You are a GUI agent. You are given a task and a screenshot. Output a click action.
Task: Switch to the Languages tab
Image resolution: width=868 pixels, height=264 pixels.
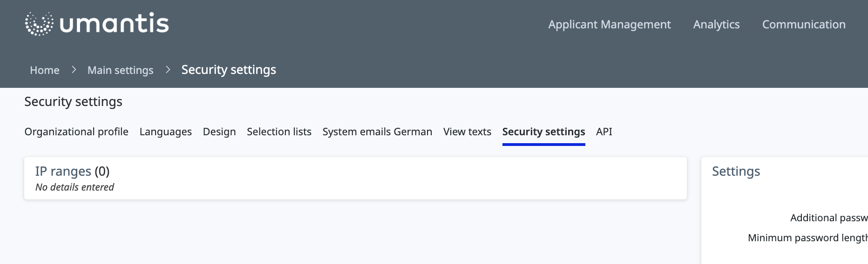point(165,132)
